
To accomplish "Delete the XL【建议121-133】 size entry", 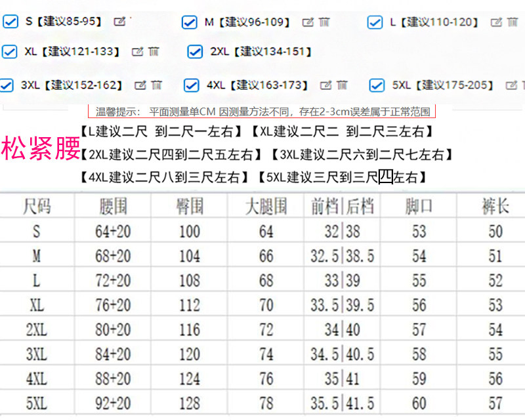I will [x=154, y=52].
